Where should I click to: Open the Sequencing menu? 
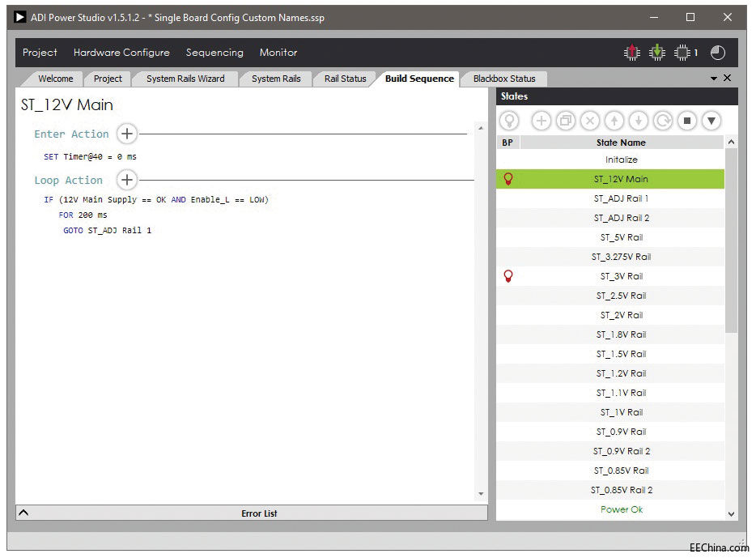214,53
